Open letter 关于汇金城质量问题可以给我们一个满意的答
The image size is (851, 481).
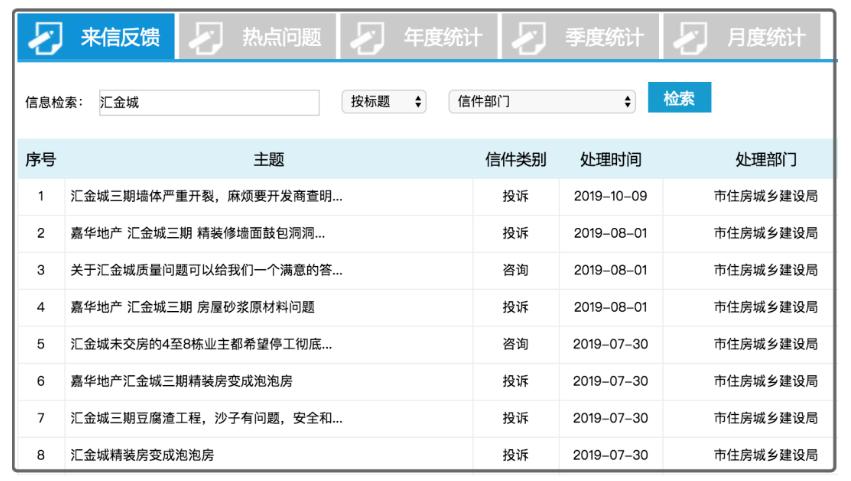206,270
